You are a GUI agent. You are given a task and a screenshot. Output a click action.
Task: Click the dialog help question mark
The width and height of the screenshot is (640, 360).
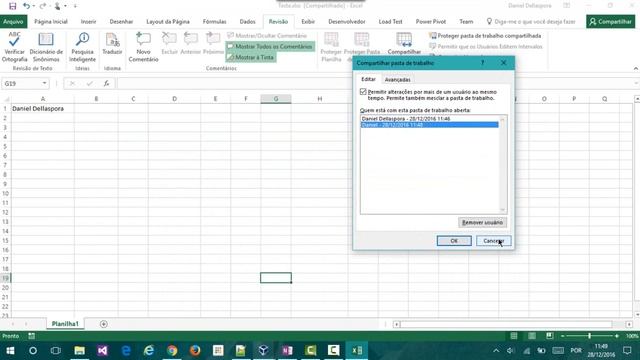(x=482, y=63)
